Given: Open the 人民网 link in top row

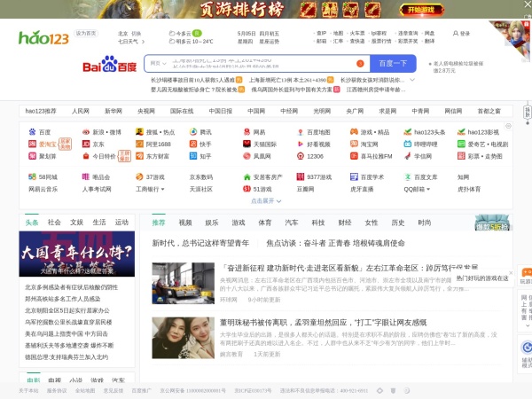Looking at the screenshot, I should [81, 111].
